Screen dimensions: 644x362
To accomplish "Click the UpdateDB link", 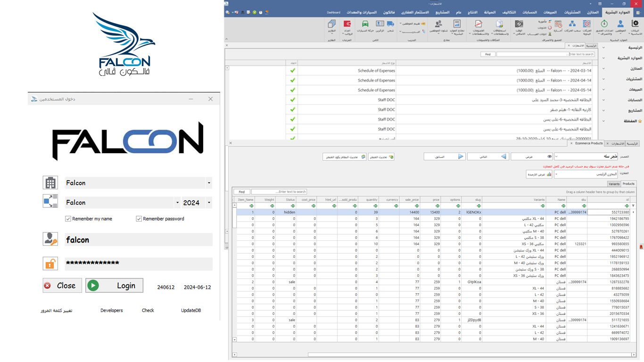I will tap(191, 310).
